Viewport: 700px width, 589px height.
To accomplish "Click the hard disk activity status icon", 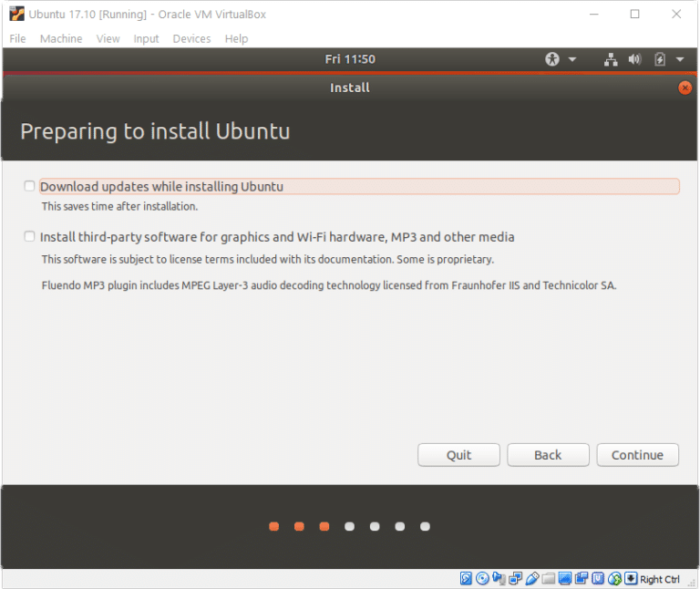I will click(x=466, y=579).
